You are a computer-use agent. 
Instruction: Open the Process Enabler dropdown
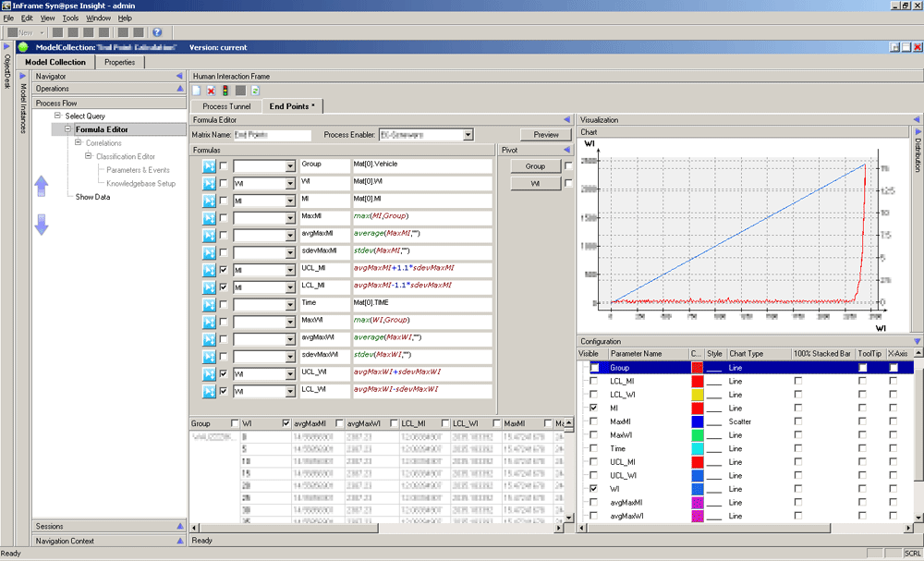pos(468,135)
